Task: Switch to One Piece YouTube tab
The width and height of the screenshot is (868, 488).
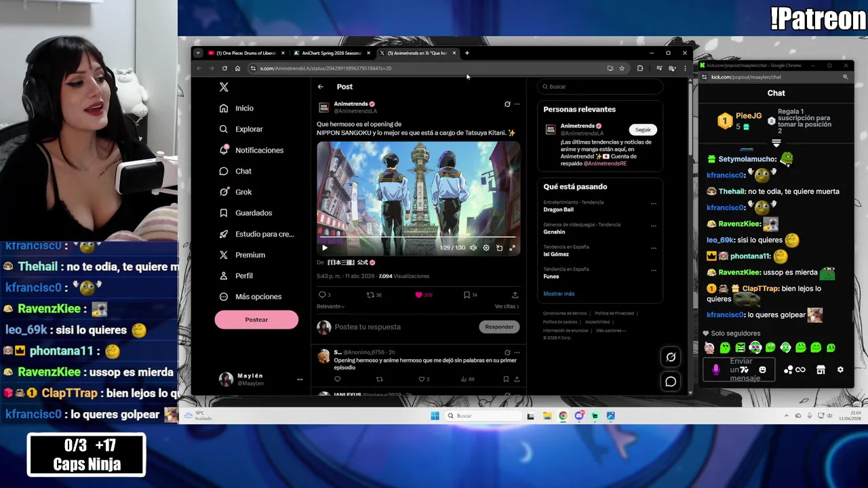Action: click(245, 53)
